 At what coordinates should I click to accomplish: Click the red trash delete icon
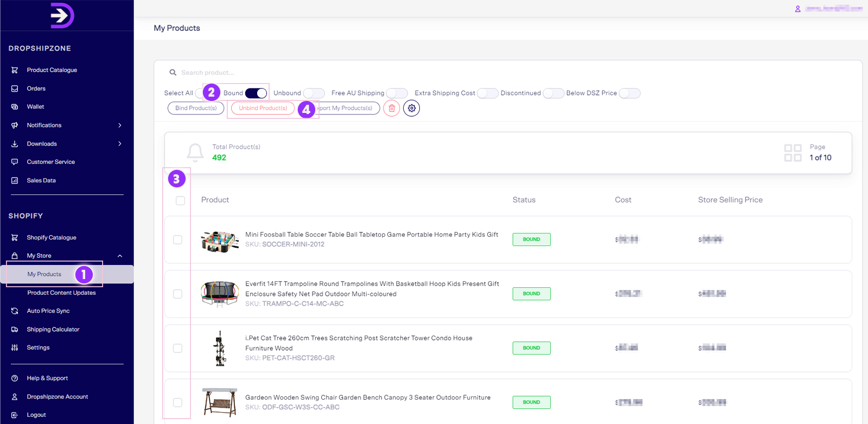pos(392,108)
